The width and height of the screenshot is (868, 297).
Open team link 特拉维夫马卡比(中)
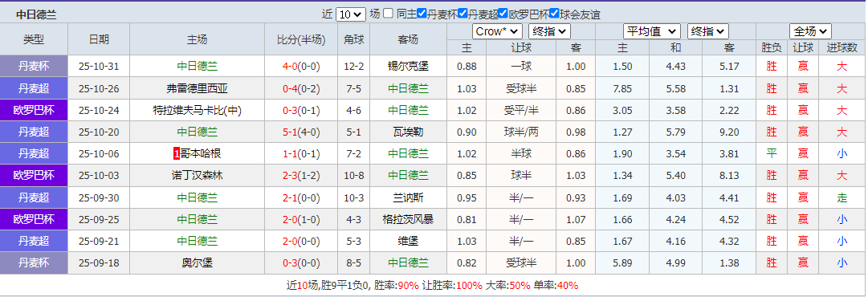[198, 110]
